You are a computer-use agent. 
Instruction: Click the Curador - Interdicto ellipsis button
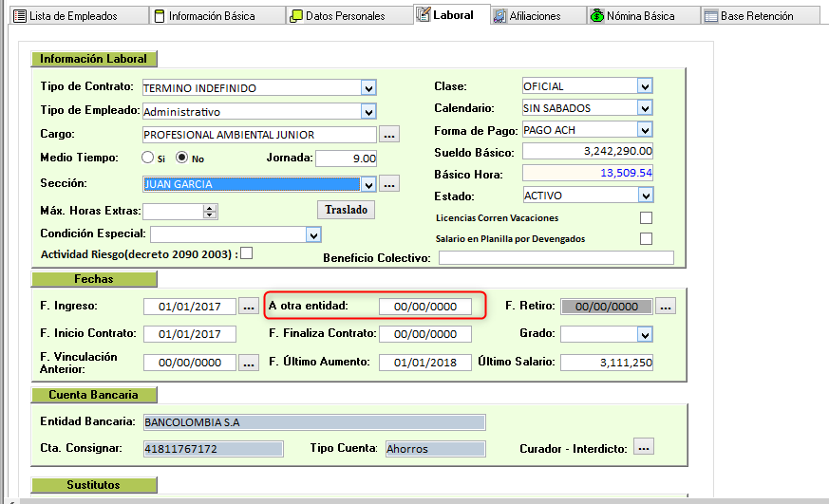(644, 447)
